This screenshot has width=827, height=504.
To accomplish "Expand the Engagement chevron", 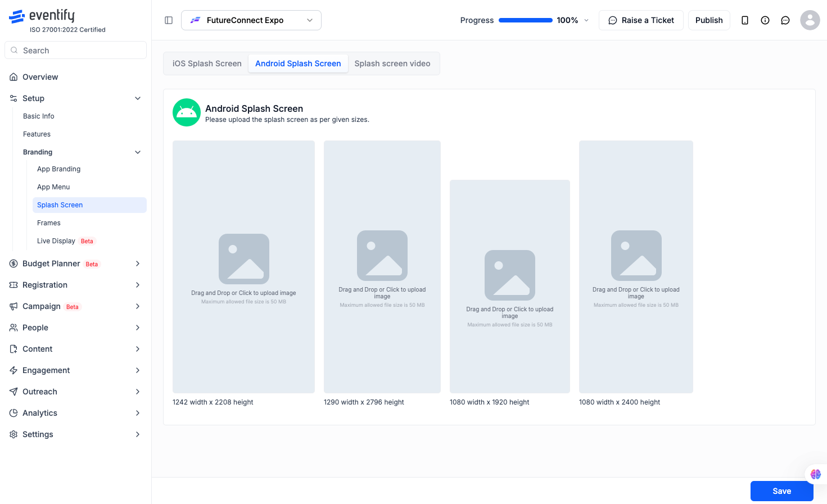I will pos(138,370).
